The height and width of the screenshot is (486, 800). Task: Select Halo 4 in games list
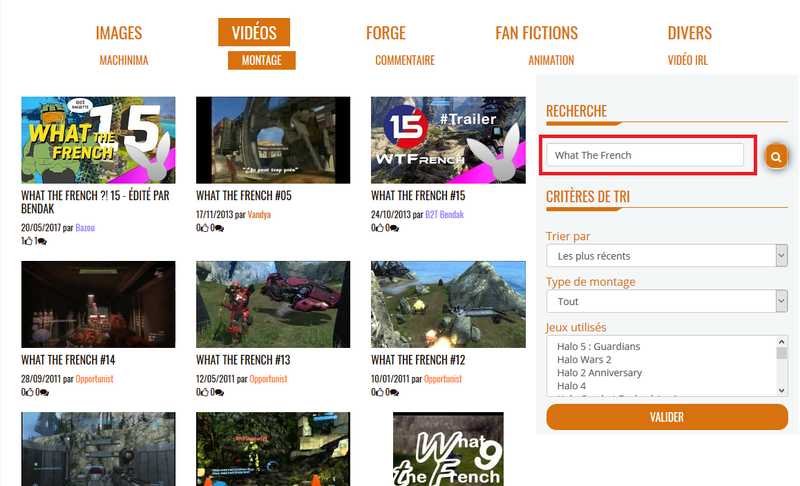click(x=571, y=387)
